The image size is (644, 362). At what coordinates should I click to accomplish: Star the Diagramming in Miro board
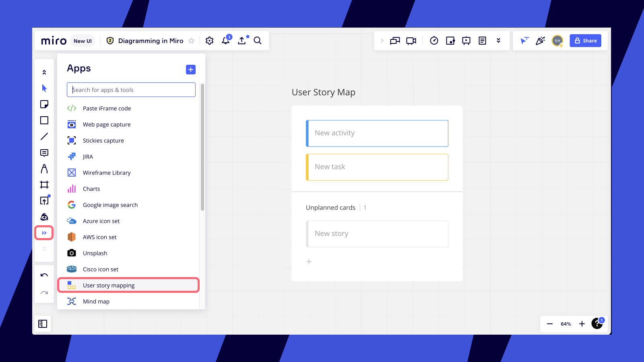point(192,41)
